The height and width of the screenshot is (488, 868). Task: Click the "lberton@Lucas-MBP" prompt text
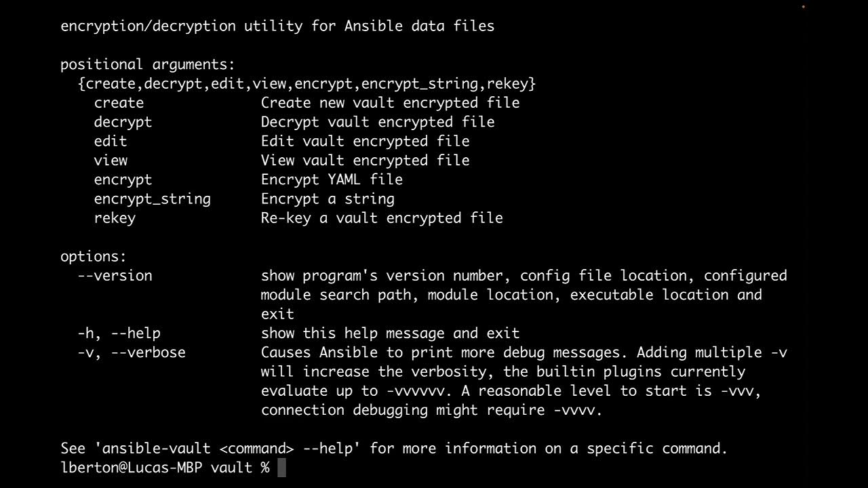pyautogui.click(x=131, y=468)
